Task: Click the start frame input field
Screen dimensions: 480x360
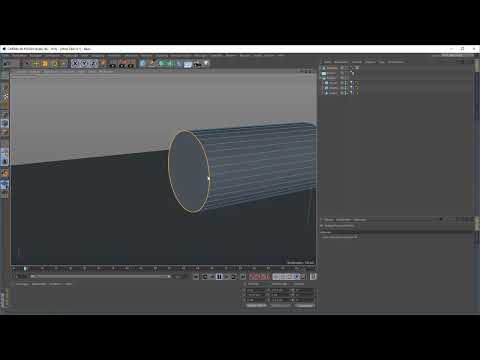Action: pos(22,276)
